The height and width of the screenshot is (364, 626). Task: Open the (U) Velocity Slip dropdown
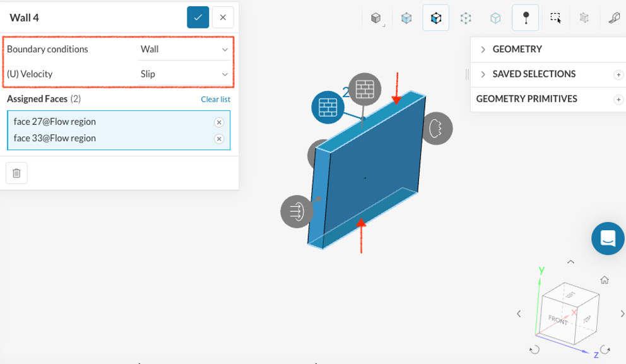[x=184, y=74]
